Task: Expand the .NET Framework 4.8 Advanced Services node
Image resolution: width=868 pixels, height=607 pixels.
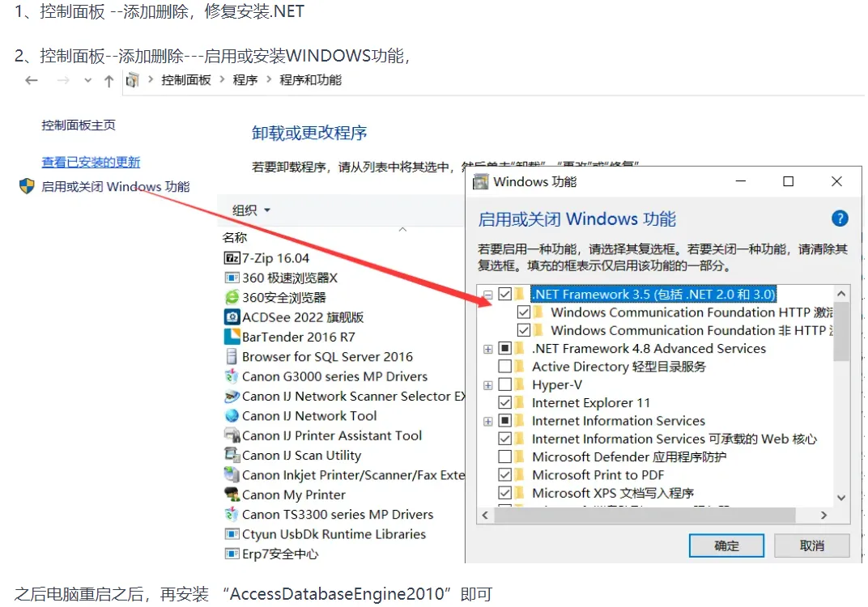Action: tap(487, 349)
